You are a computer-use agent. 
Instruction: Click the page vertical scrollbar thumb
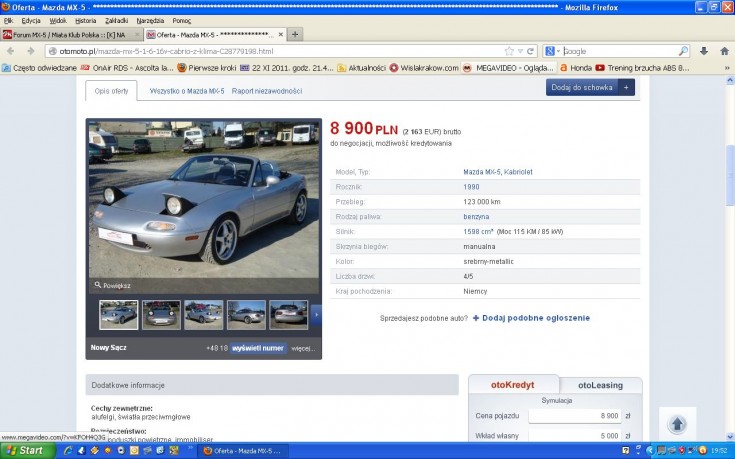pos(730,175)
